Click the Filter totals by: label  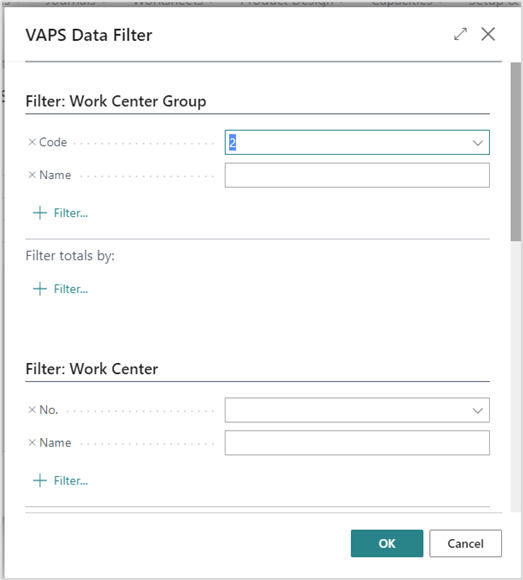pyautogui.click(x=70, y=256)
